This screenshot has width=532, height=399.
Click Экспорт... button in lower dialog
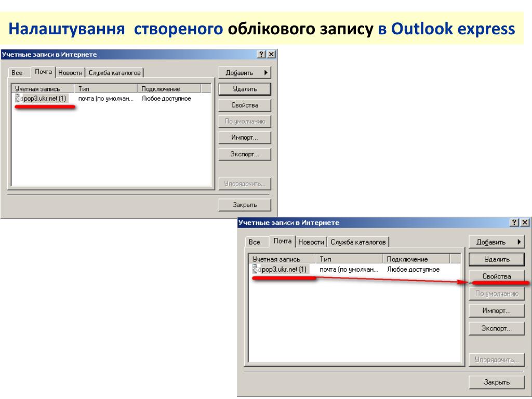(497, 328)
